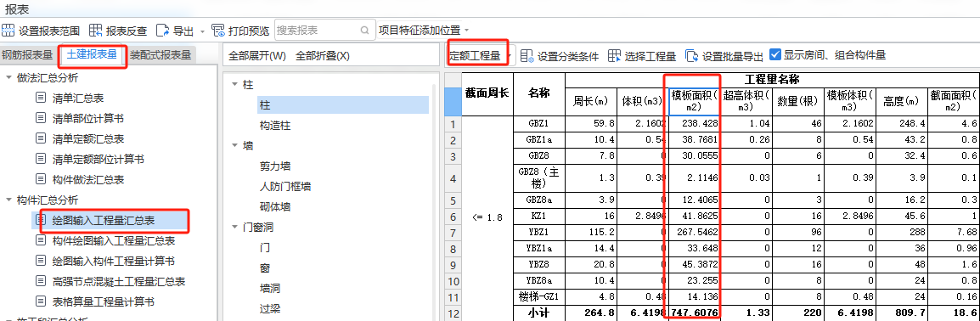Collapse the 门窗洞 category expander
980x321 pixels.
234,228
